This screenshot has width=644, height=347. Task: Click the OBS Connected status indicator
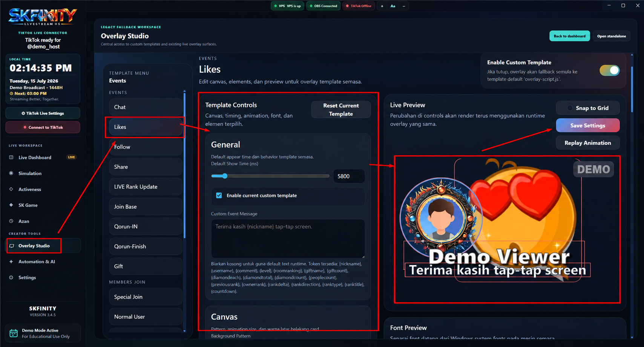click(324, 6)
